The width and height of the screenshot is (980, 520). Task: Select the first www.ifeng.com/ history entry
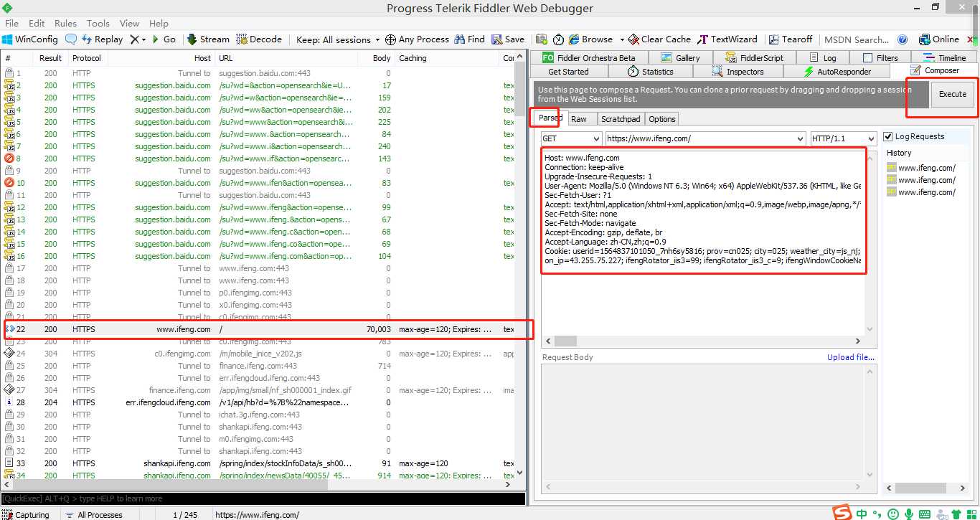coord(921,168)
